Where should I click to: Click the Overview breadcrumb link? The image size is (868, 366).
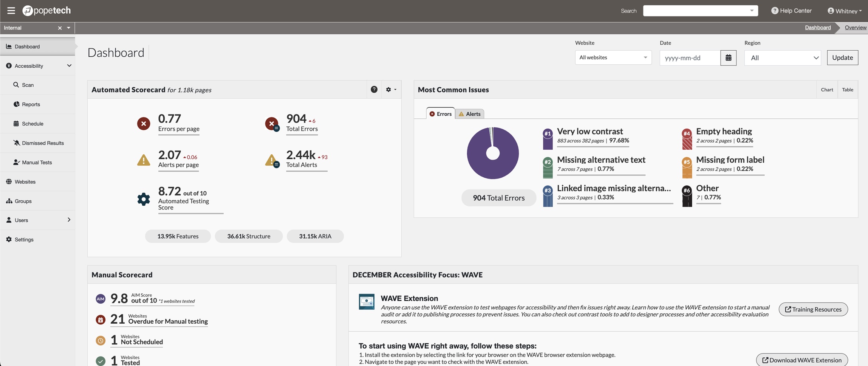856,28
